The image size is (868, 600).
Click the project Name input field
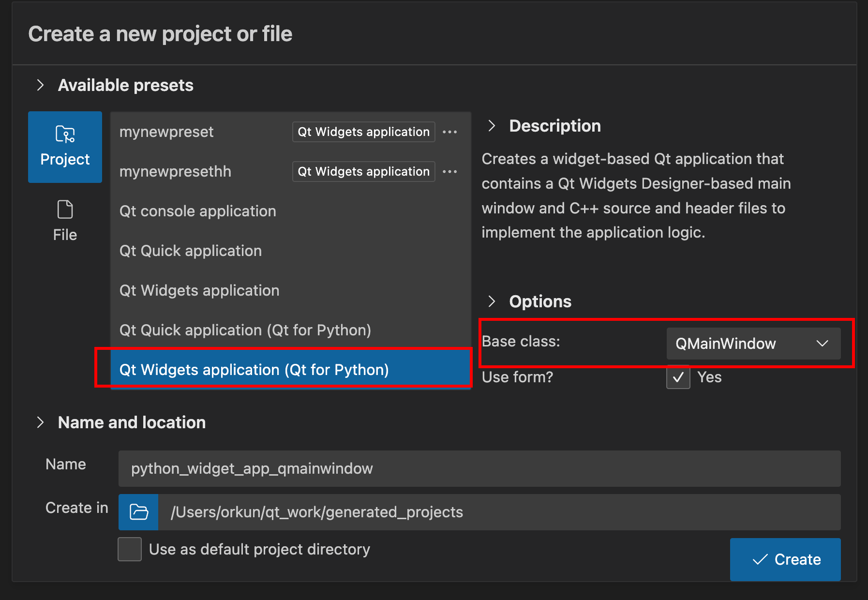pyautogui.click(x=479, y=468)
